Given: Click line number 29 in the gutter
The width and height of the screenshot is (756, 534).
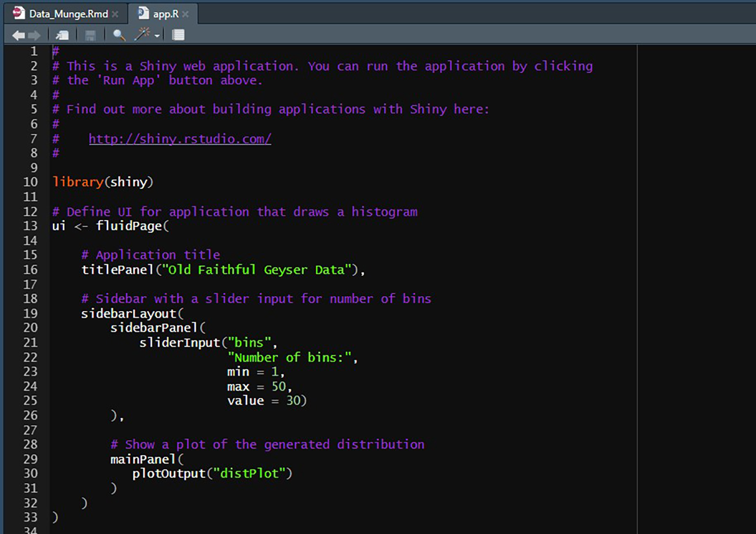Looking at the screenshot, I should pyautogui.click(x=30, y=459).
